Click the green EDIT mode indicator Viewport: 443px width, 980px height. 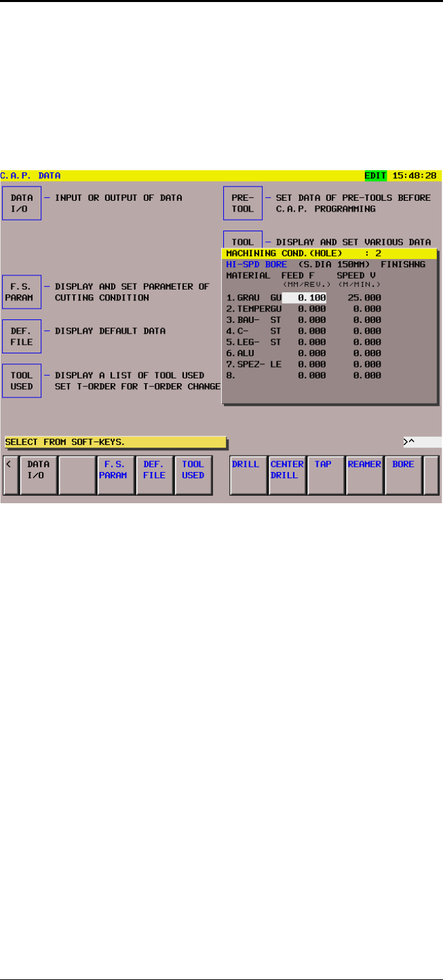point(375,175)
